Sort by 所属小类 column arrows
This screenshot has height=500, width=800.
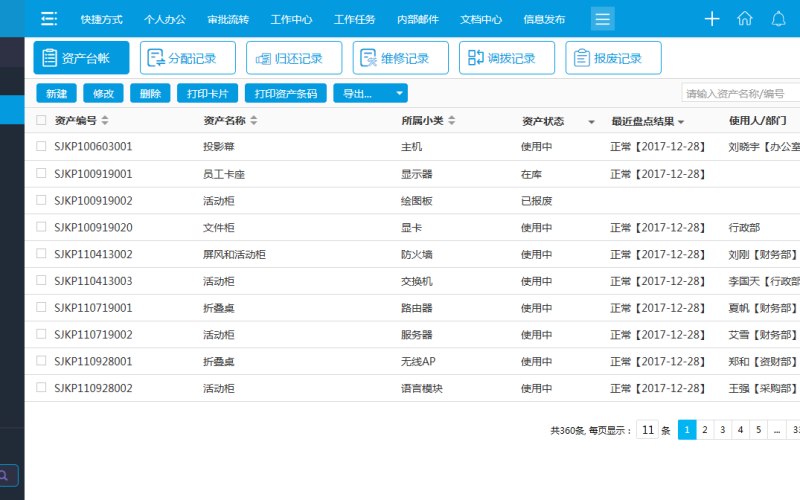pos(452,120)
